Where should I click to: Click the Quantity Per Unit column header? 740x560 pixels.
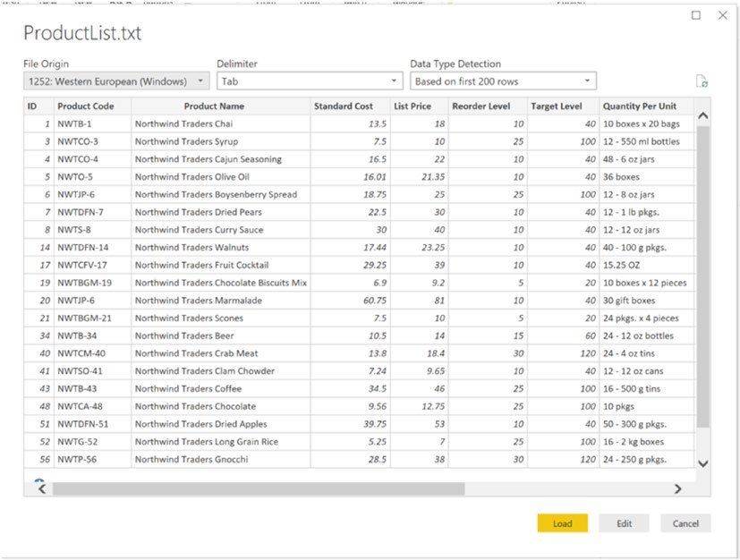point(647,106)
